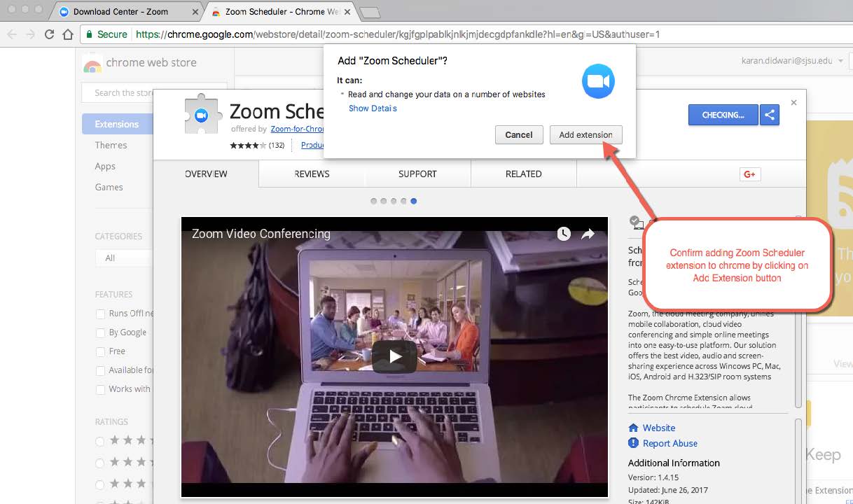Click the Zoom Scheduler puzzle piece icon
The height and width of the screenshot is (504, 853).
(x=202, y=114)
